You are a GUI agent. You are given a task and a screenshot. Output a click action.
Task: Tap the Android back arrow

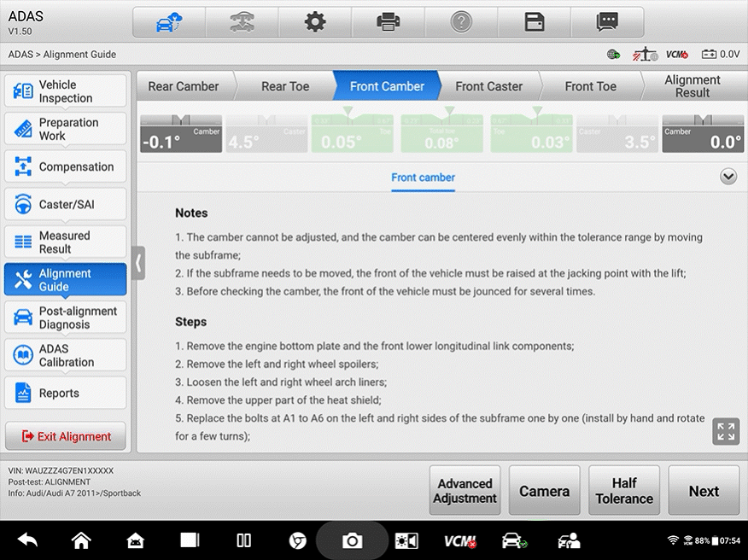[x=27, y=540]
